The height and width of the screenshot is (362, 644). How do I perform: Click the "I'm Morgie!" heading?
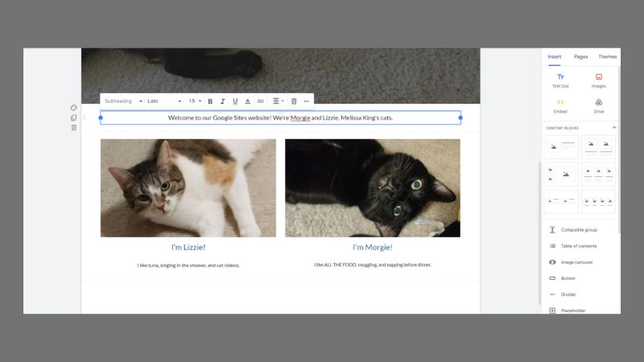tap(373, 247)
